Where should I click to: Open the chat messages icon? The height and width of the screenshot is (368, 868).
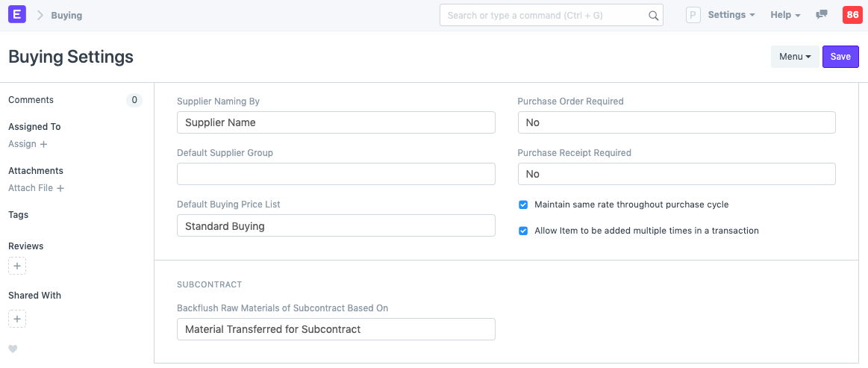(822, 15)
